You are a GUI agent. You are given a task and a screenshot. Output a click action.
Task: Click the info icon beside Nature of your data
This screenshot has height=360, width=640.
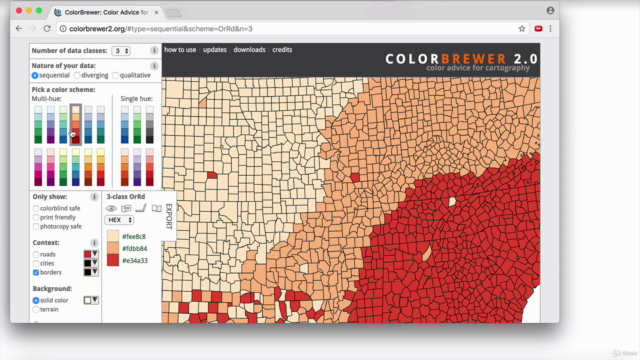154,66
